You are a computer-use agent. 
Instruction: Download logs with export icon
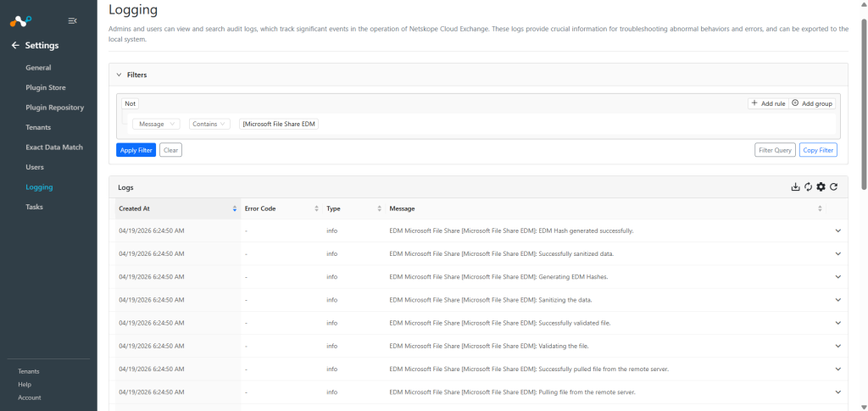pyautogui.click(x=795, y=187)
